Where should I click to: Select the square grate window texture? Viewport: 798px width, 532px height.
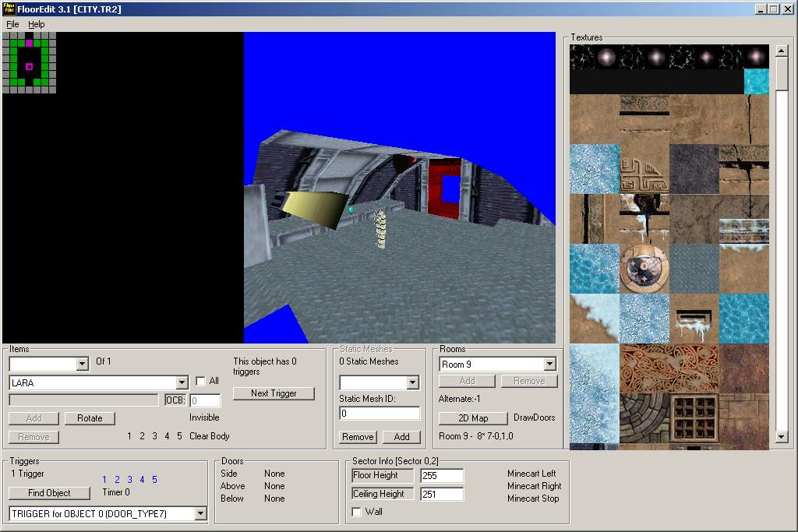click(x=694, y=418)
